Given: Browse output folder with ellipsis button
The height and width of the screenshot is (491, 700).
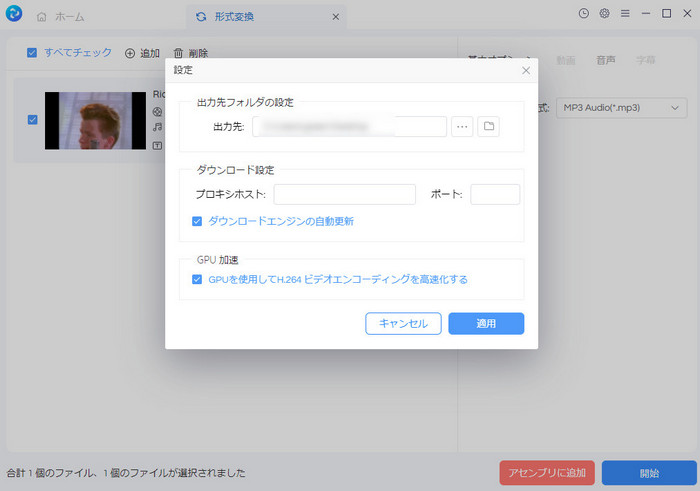Looking at the screenshot, I should tap(462, 127).
